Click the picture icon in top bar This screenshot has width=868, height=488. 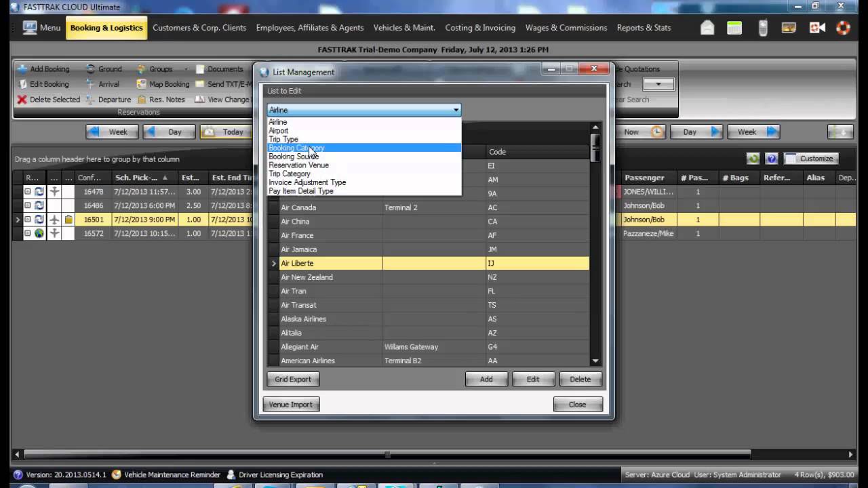[x=789, y=28]
